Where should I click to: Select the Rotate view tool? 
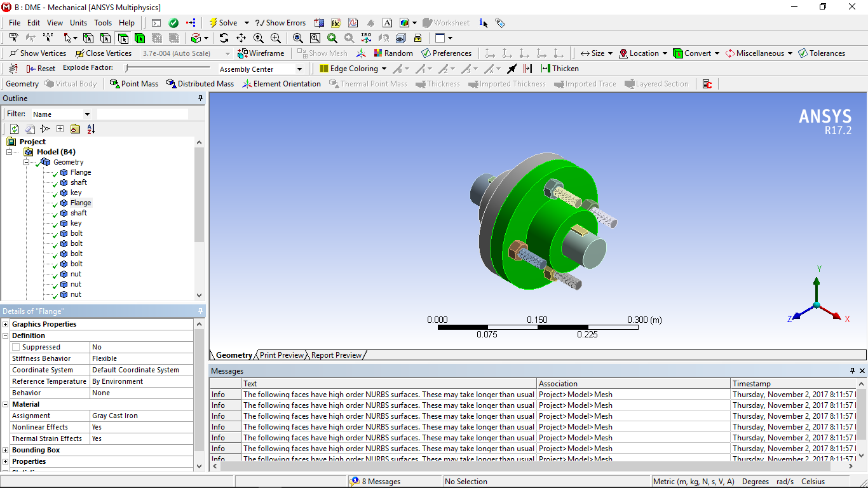click(224, 38)
